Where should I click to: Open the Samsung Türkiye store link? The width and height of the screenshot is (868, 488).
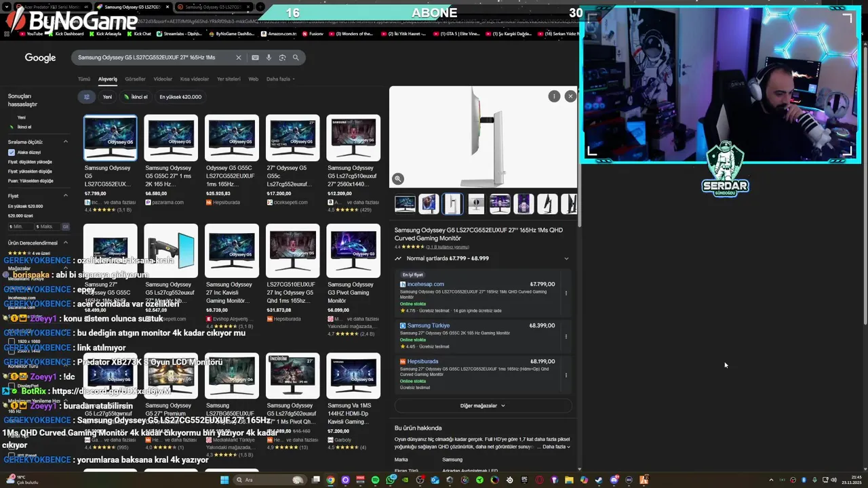click(428, 325)
